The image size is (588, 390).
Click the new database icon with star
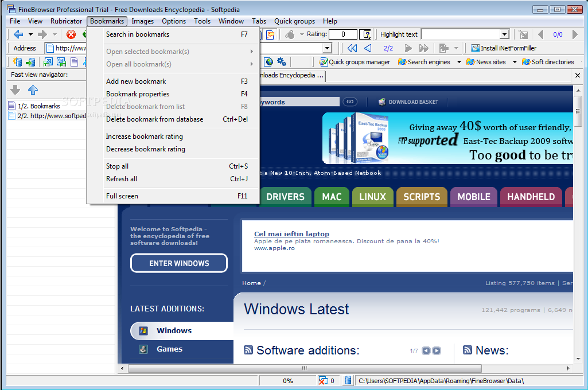click(17, 62)
